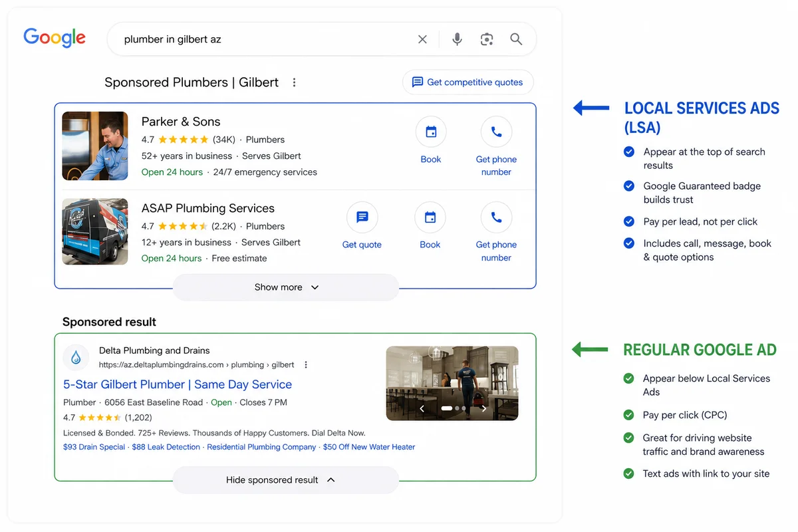Click the 24/7 emergency services text

tap(265, 172)
